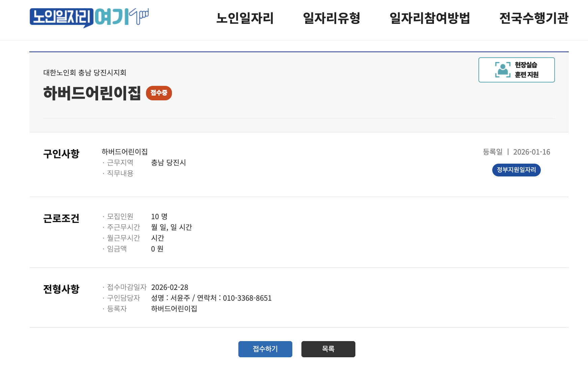Click the 하버드어린이집 job title

pyautogui.click(x=93, y=93)
